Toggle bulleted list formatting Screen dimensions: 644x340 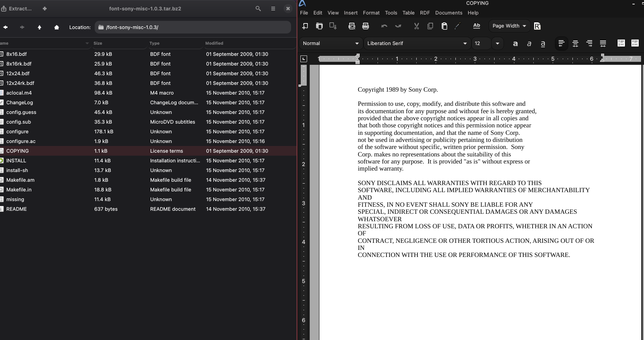635,43
